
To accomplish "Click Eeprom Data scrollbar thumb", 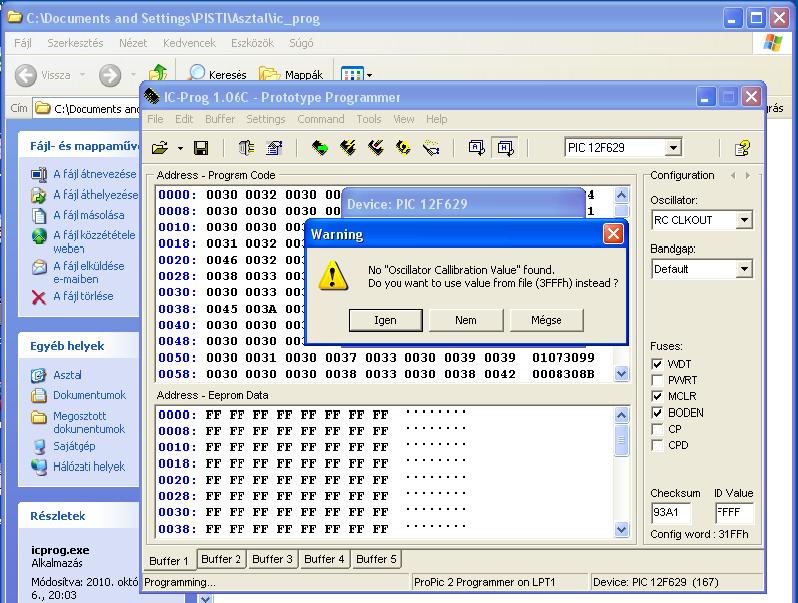I will [x=621, y=440].
